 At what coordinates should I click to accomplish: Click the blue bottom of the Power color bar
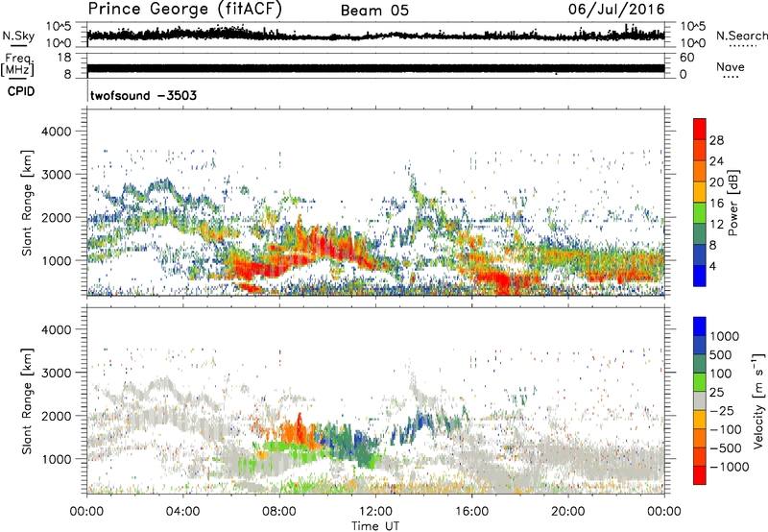[x=700, y=276]
